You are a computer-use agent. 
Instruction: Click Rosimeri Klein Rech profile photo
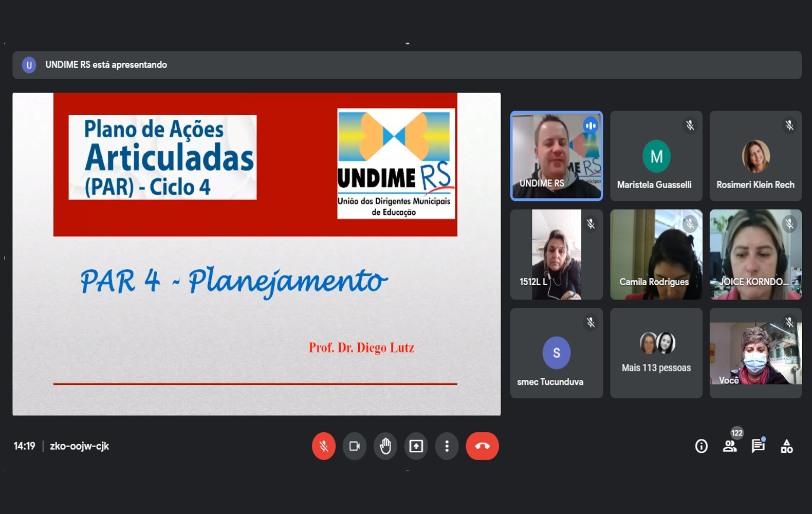[755, 156]
